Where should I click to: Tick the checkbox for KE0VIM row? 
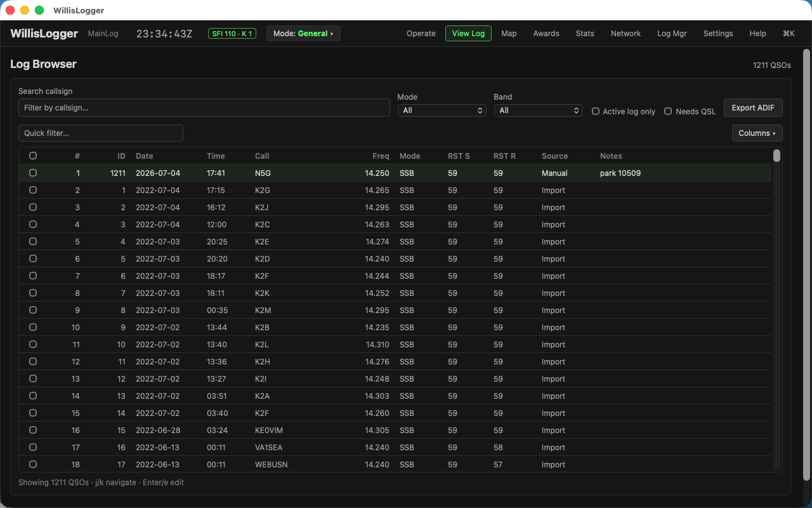(33, 430)
